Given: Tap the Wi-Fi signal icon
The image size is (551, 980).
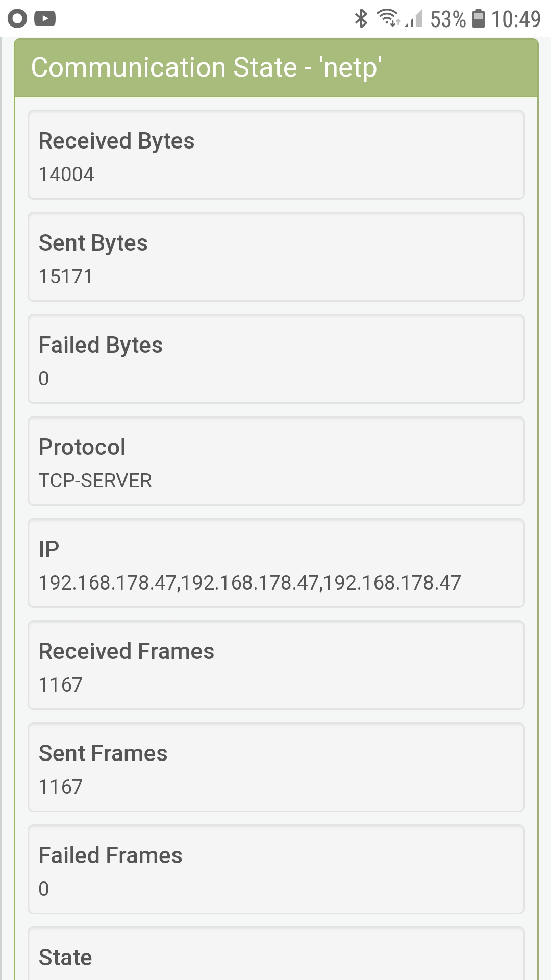Looking at the screenshot, I should [x=388, y=18].
